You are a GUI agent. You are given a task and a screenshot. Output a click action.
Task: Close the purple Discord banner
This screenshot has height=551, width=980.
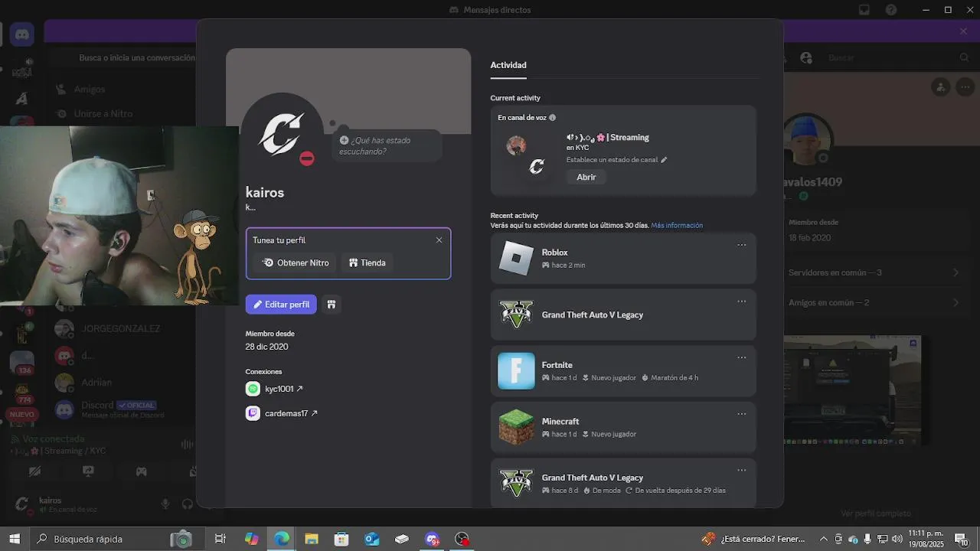tap(963, 31)
